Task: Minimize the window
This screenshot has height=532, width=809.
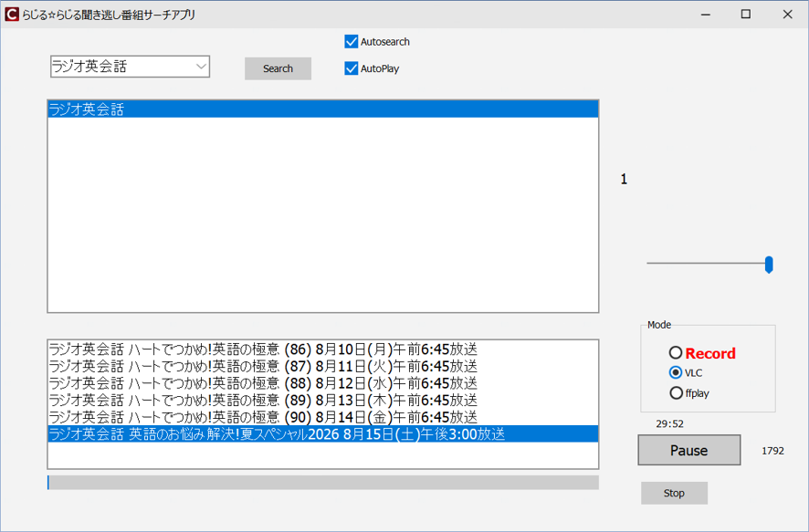Action: pos(706,15)
